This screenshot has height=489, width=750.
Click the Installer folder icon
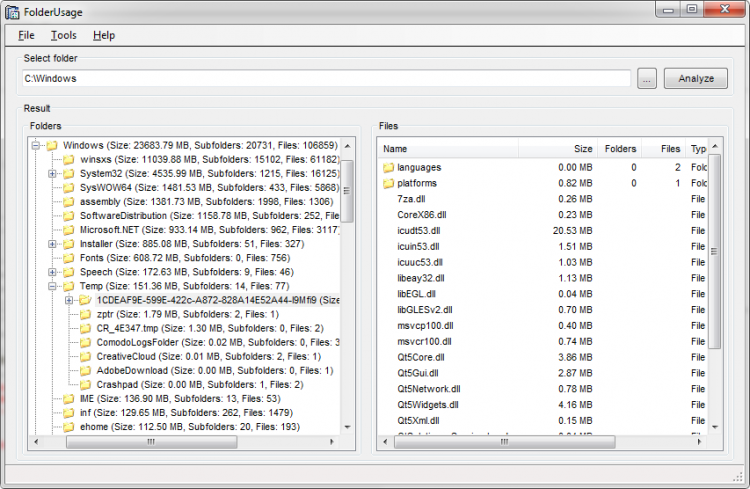(x=69, y=244)
